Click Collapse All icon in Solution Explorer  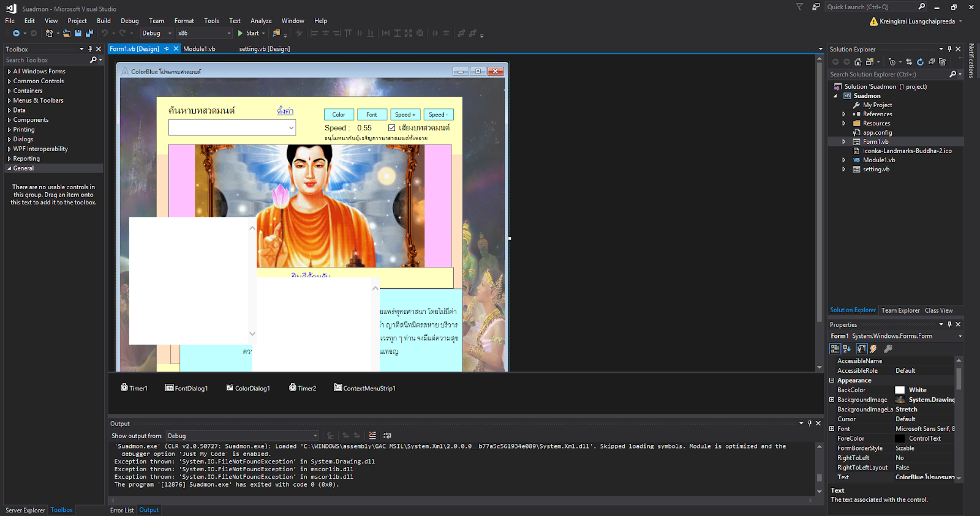coord(932,62)
